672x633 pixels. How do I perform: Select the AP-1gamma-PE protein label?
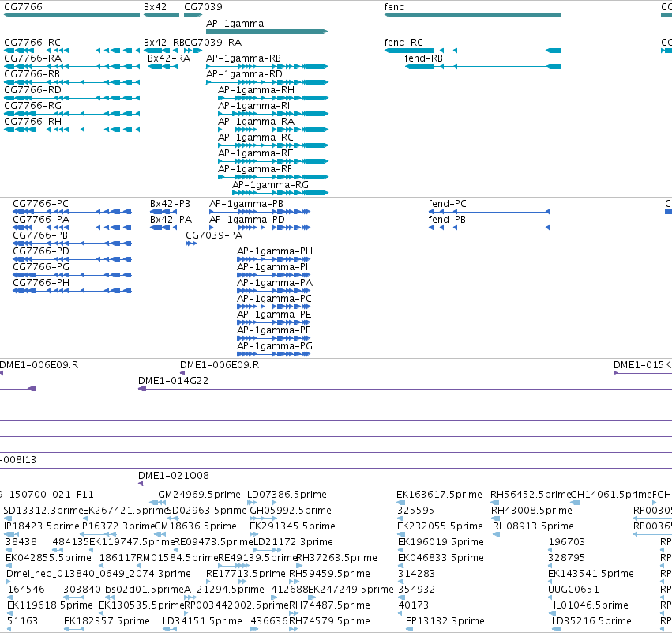274,315
